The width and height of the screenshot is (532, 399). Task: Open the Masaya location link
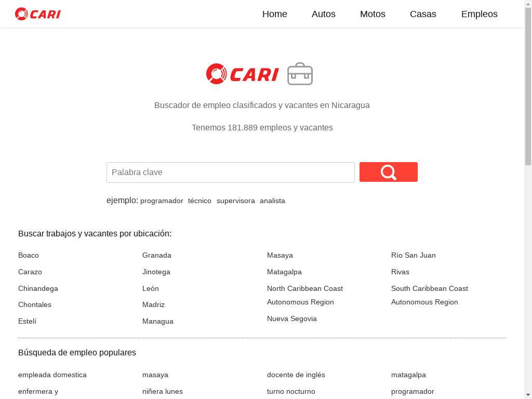pos(280,255)
